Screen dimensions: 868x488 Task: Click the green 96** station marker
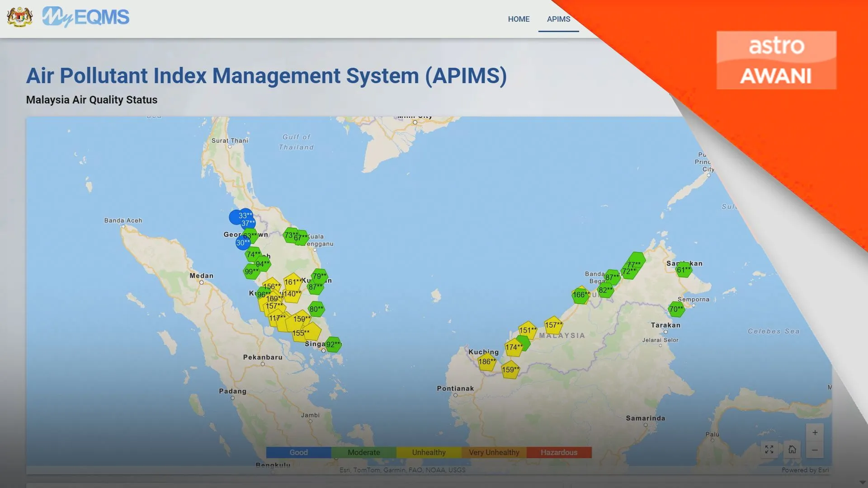pyautogui.click(x=264, y=295)
